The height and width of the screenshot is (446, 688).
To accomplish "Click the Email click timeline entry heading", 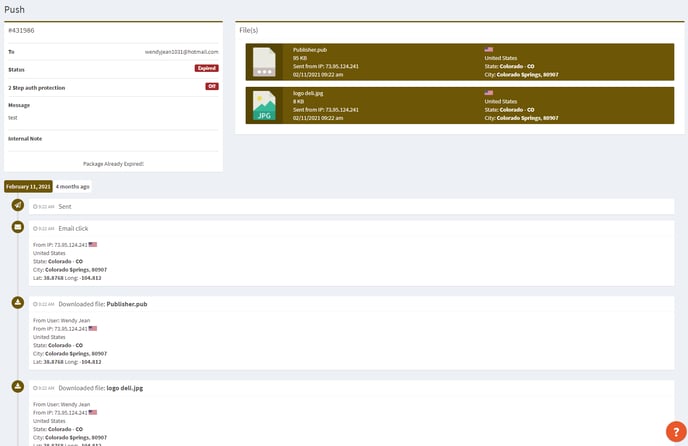I will (73, 228).
